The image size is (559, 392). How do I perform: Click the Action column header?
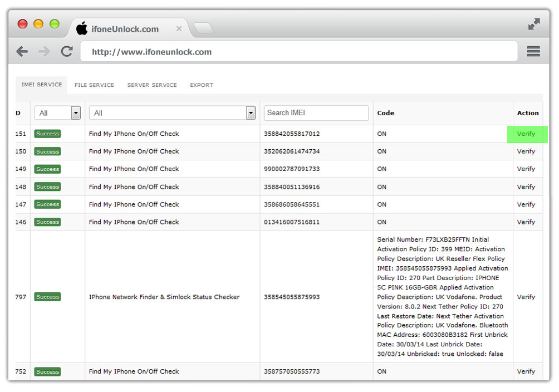(528, 112)
